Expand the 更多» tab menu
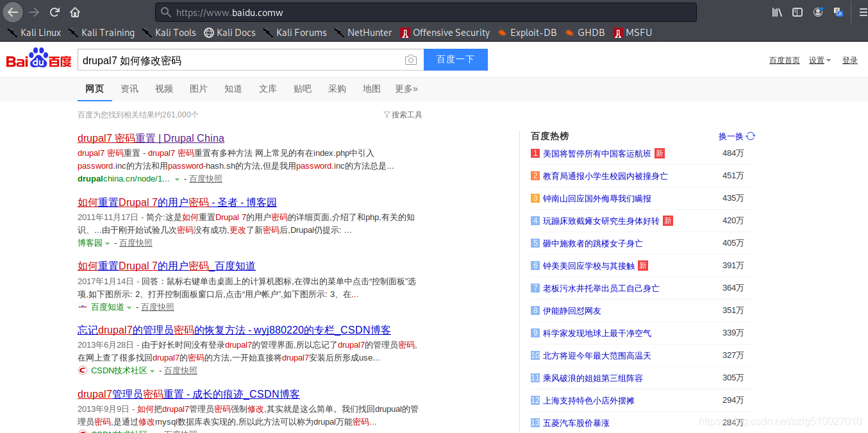 (406, 89)
